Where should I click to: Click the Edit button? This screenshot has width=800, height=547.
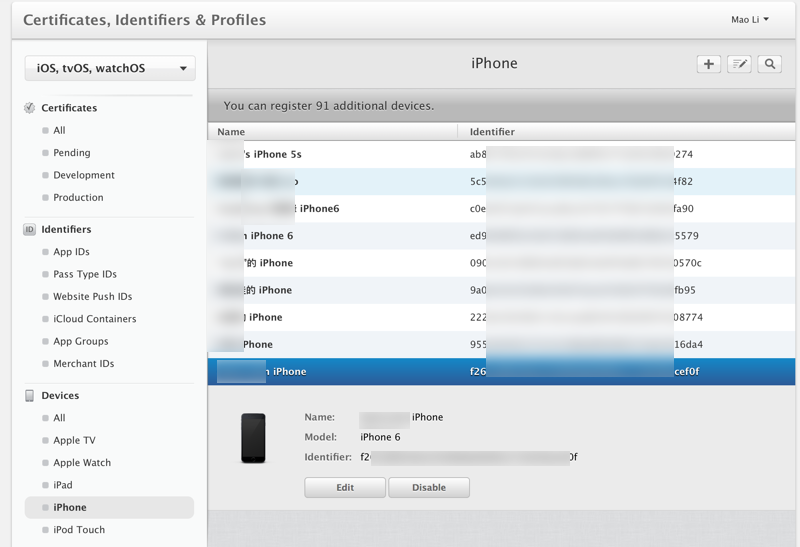[345, 487]
